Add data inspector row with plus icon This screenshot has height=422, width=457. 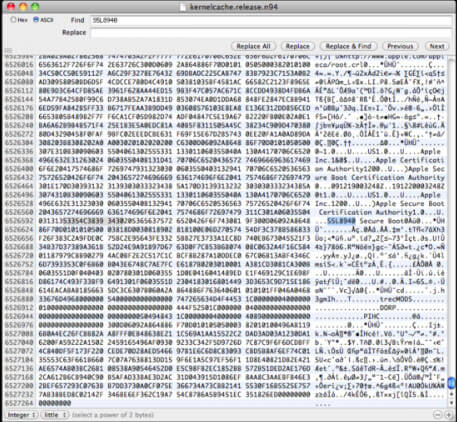(x=449, y=415)
